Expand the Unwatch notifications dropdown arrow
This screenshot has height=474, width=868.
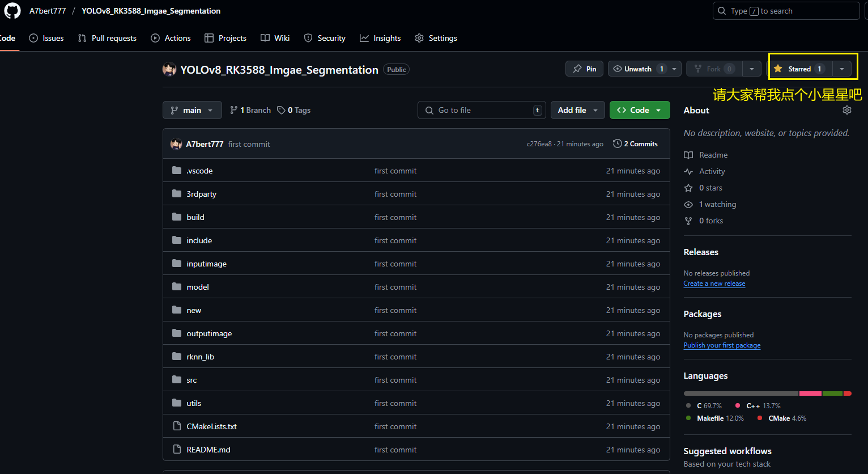pos(674,69)
